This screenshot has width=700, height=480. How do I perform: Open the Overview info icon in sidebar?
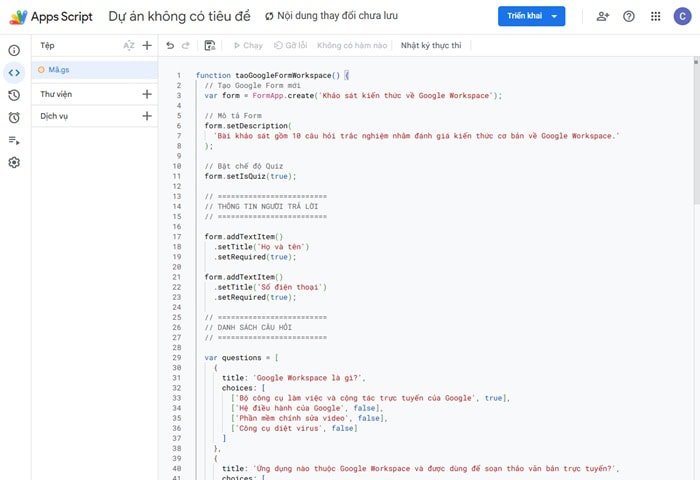(14, 50)
